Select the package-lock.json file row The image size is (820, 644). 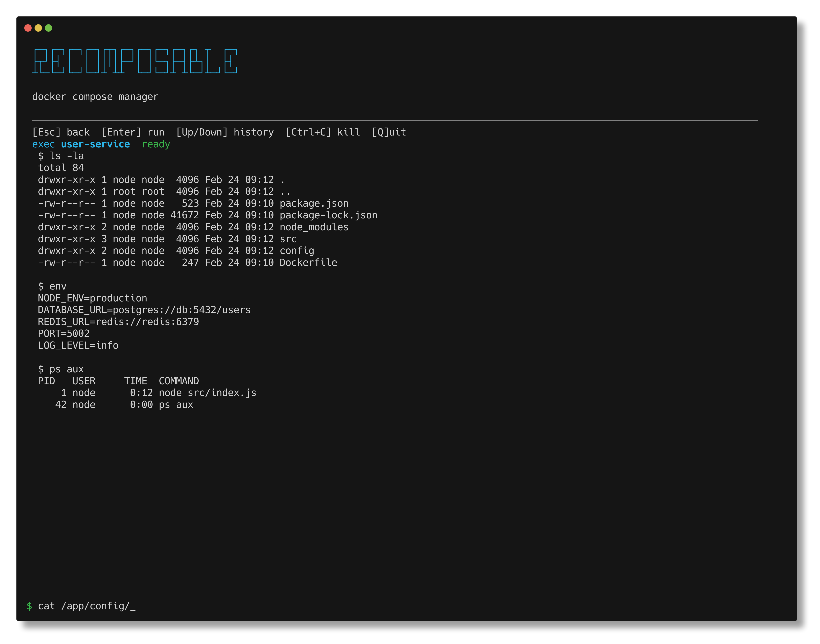[207, 215]
